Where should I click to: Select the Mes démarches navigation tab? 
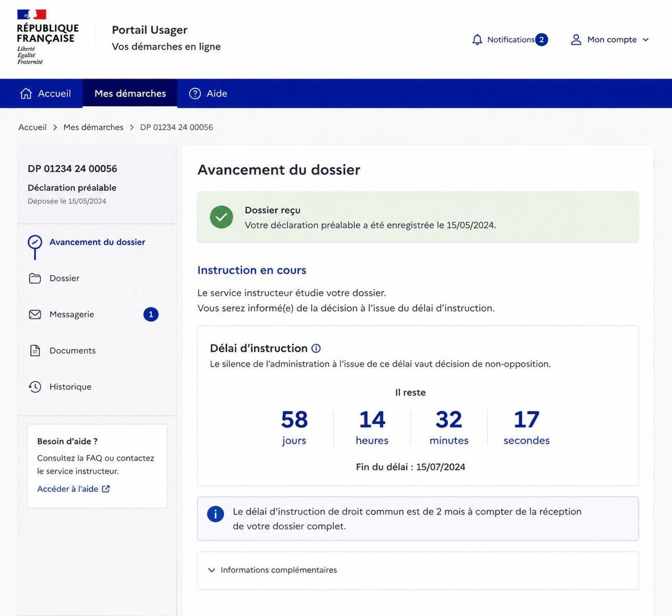pos(130,93)
